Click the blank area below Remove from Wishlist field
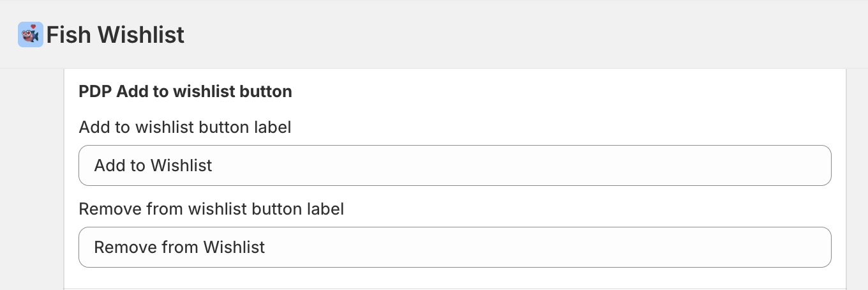The image size is (868, 290). 454,278
